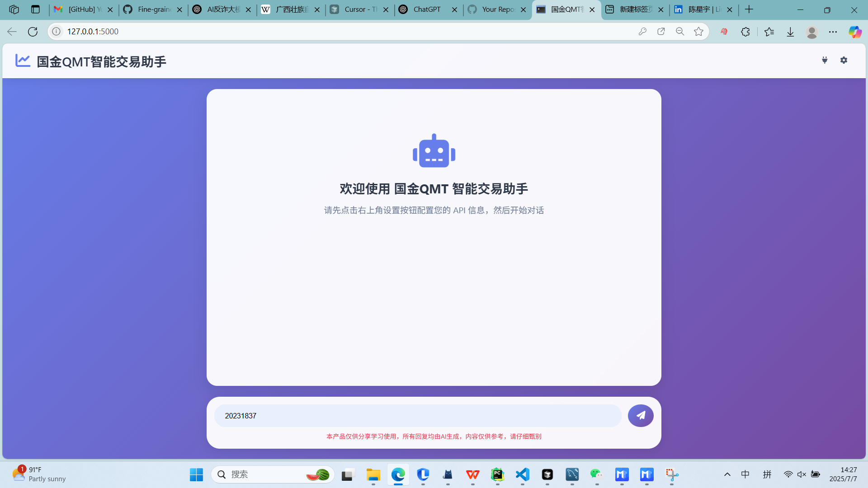
Task: Click the robot welcome icon
Action: point(434,151)
